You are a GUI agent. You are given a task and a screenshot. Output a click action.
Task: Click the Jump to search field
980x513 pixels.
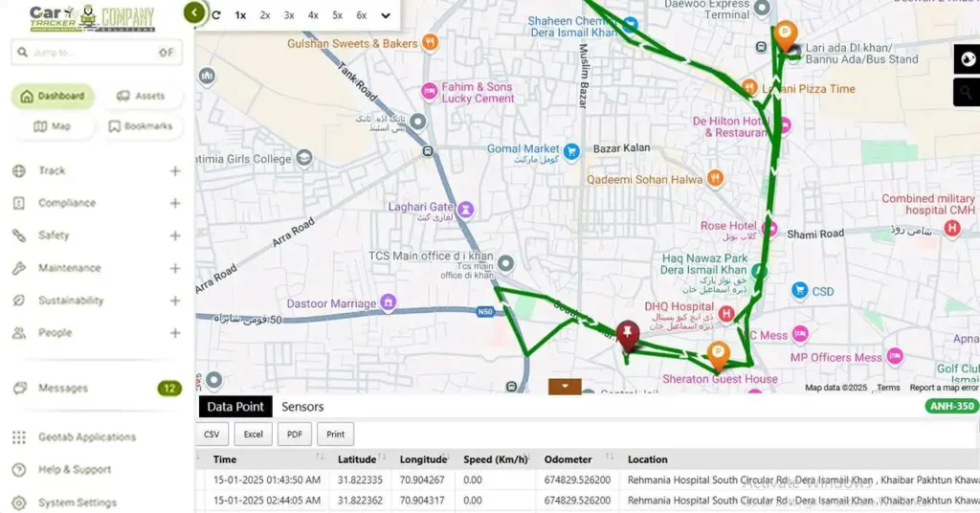[x=97, y=53]
